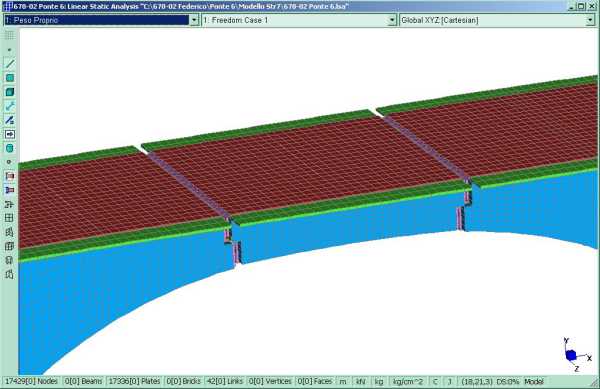Click the XYZ axis triad indicator
This screenshot has height=389, width=600.
click(576, 355)
